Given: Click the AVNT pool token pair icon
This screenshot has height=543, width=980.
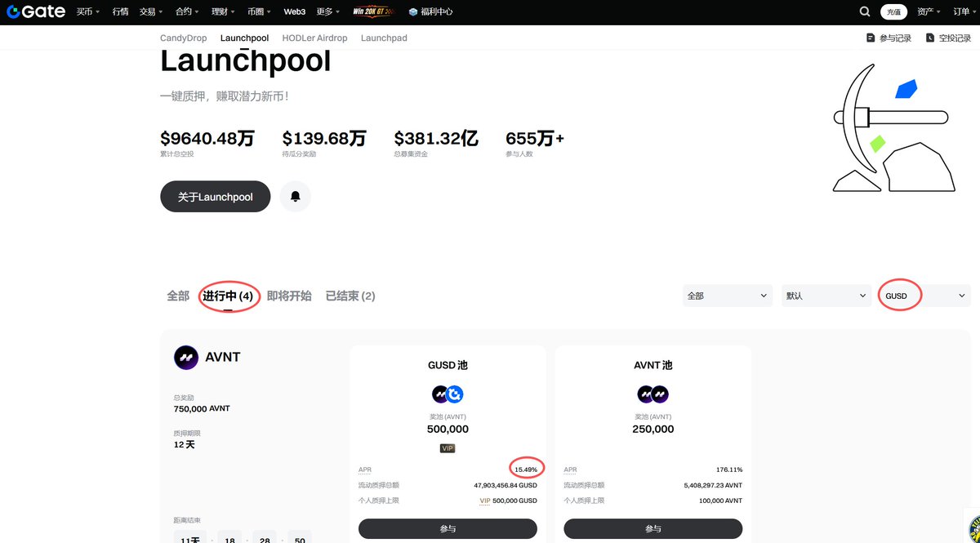Looking at the screenshot, I should click(653, 394).
